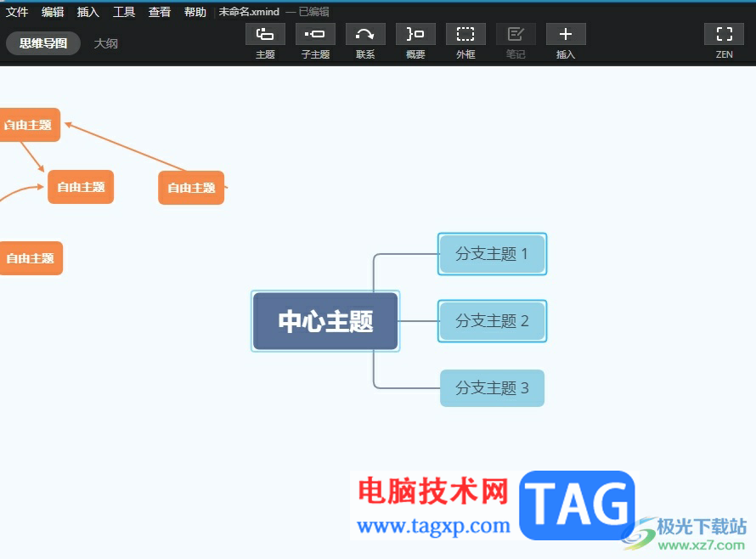This screenshot has width=756, height=559.
Task: Select the 联系 (Relationship) tool
Action: (x=365, y=34)
